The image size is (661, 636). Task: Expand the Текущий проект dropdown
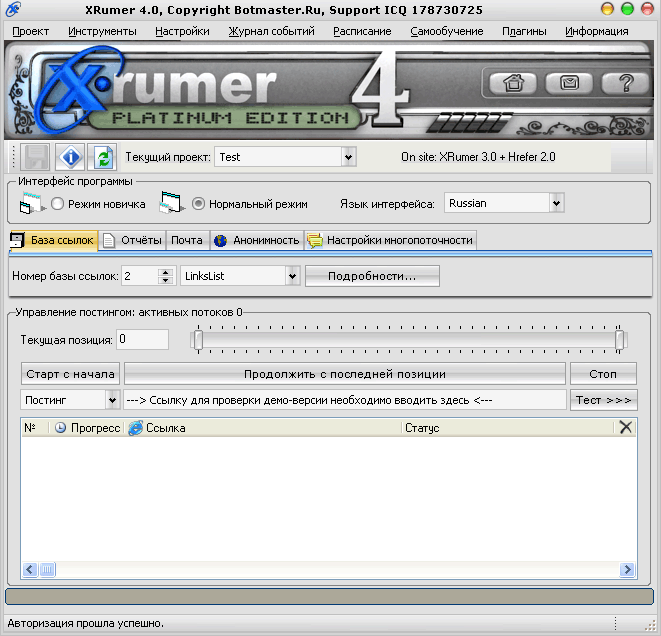(x=348, y=157)
